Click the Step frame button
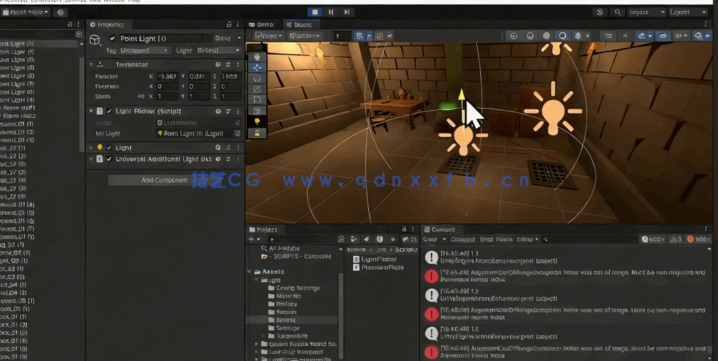The width and height of the screenshot is (718, 361). pos(347,12)
